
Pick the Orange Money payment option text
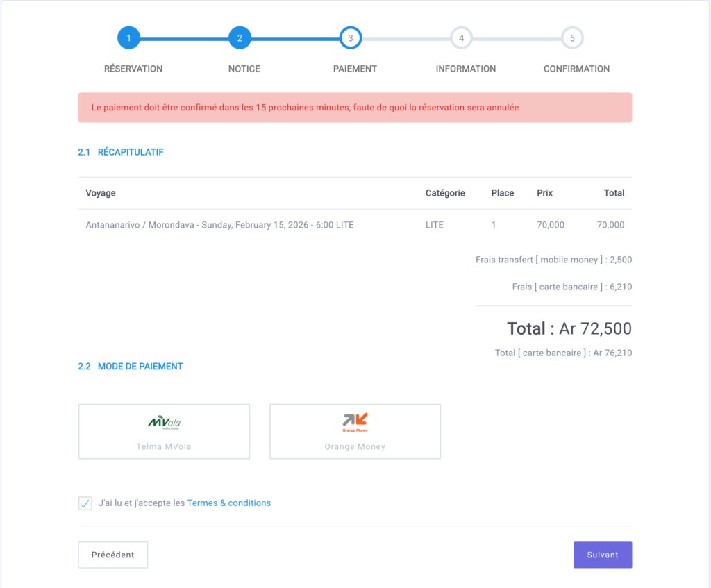[355, 446]
